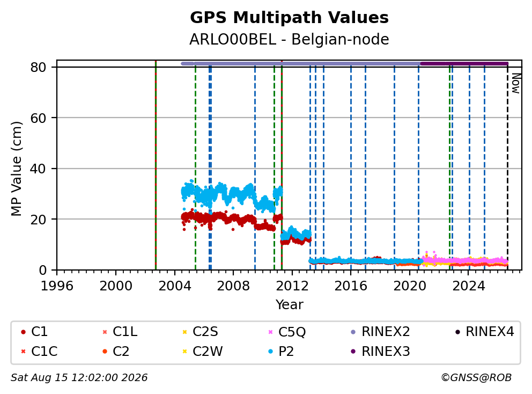Click the pink C5Q data points after 2021
This screenshot has height=394, width=532.
point(465,260)
